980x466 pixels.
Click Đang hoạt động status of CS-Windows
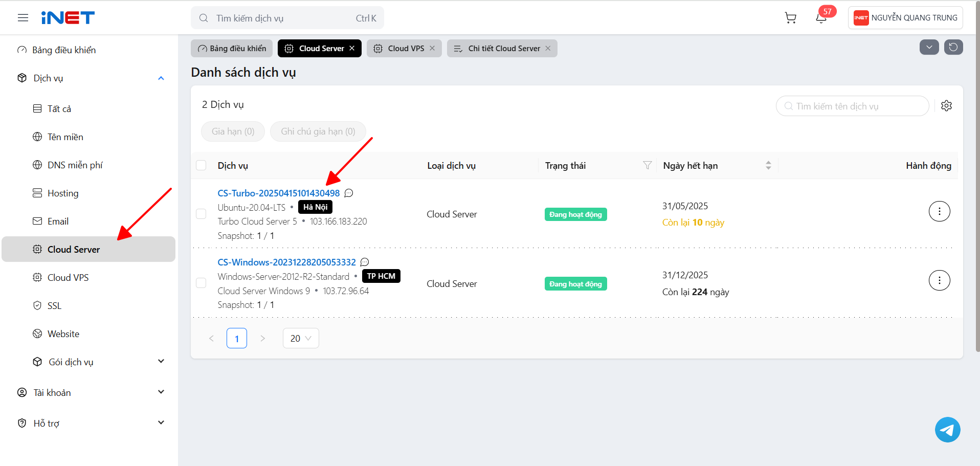[x=576, y=284]
